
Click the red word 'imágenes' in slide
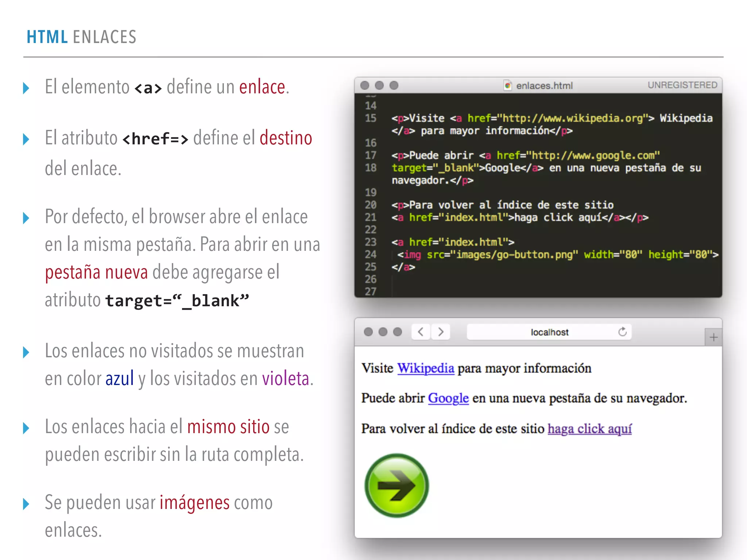(195, 503)
